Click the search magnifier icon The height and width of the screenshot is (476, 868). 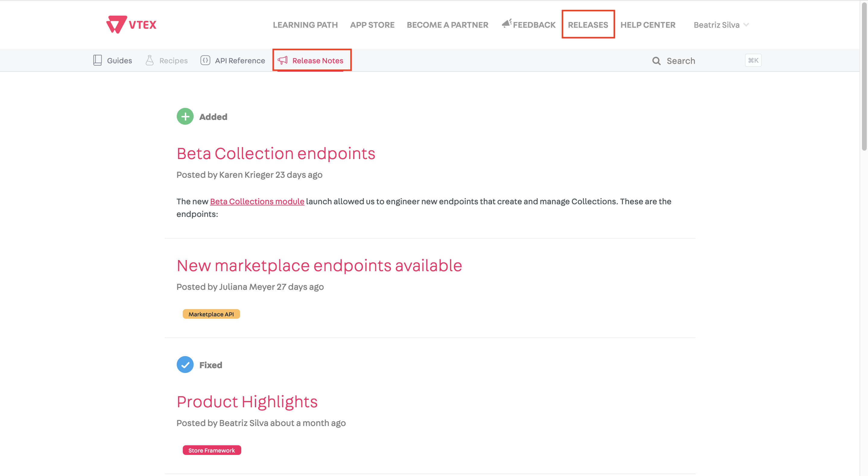point(656,61)
